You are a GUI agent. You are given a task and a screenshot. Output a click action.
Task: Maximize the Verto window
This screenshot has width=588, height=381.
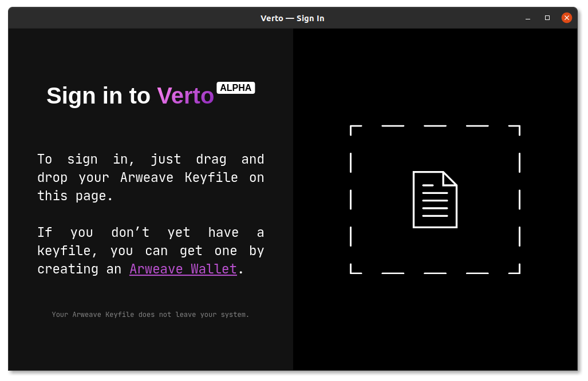[x=547, y=18]
